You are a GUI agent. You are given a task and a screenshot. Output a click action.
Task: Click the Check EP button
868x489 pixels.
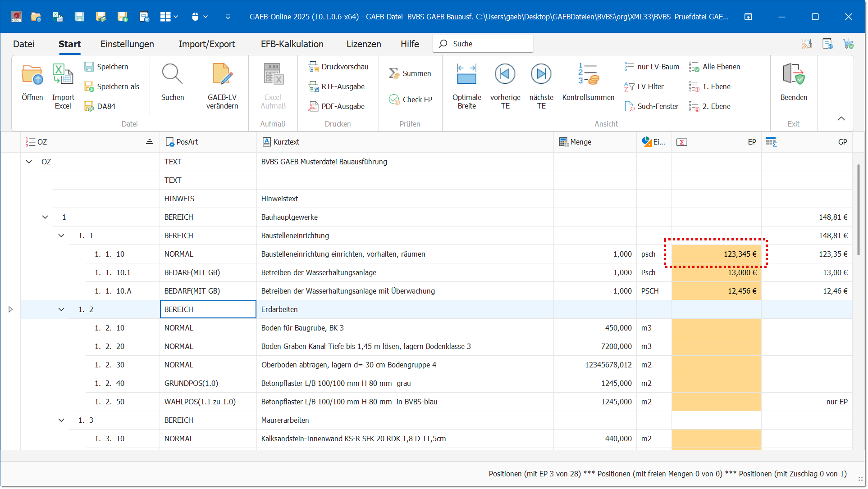pos(410,100)
